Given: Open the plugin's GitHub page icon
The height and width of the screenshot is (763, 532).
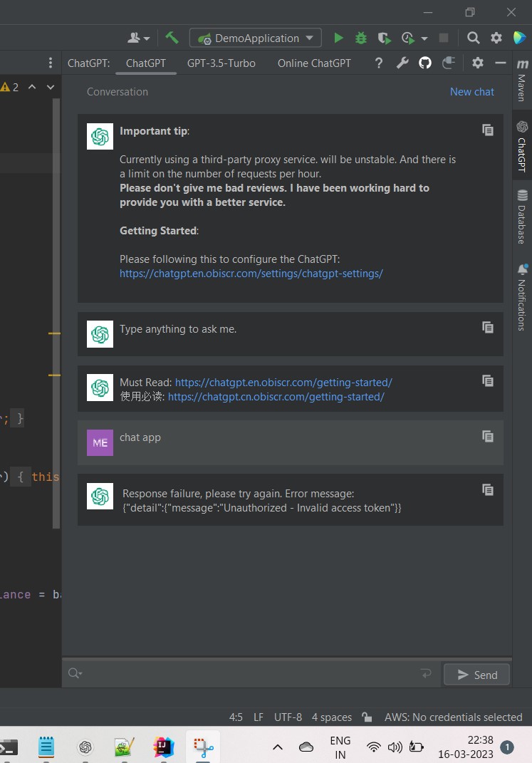Looking at the screenshot, I should [x=425, y=63].
